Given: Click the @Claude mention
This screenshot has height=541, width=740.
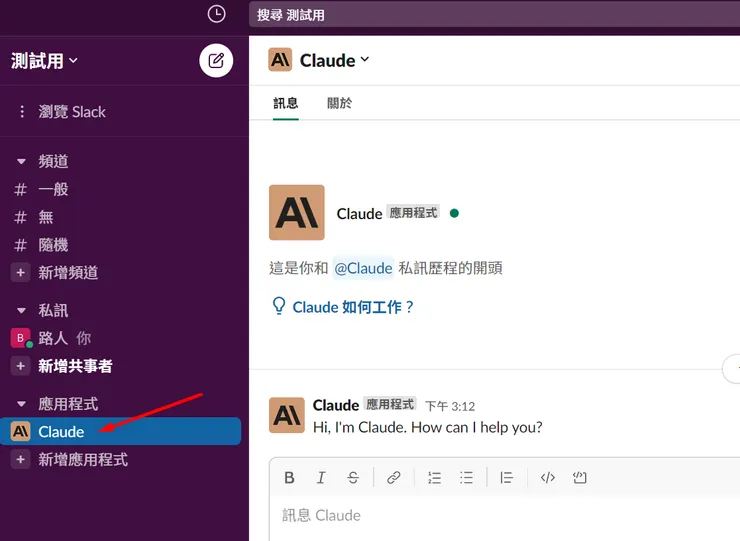Looking at the screenshot, I should [x=363, y=268].
